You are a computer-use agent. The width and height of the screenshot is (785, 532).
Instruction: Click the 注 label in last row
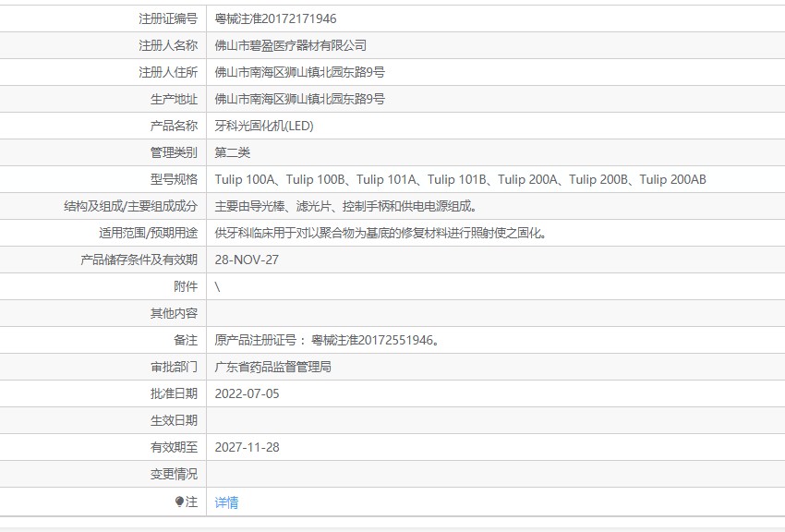(x=192, y=502)
